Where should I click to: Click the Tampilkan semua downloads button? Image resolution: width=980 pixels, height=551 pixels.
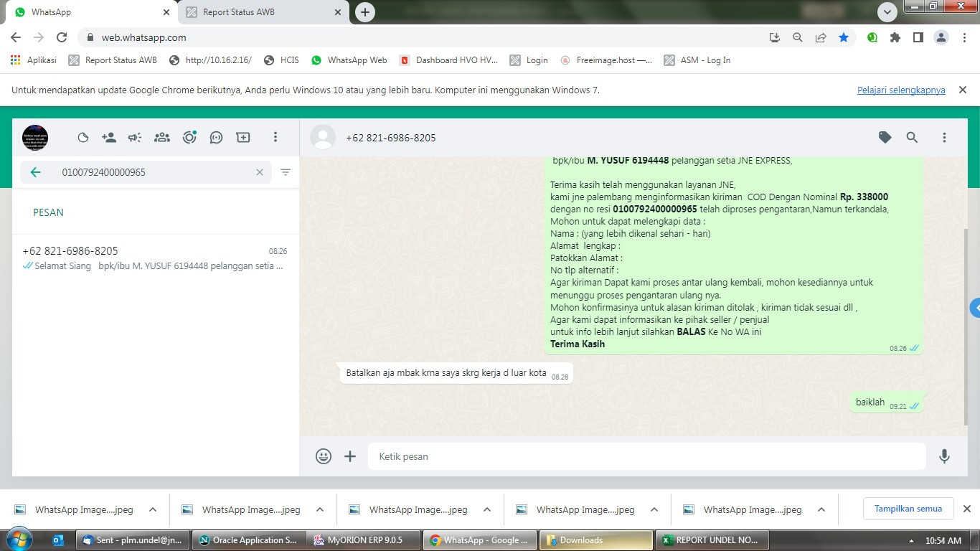(x=908, y=509)
